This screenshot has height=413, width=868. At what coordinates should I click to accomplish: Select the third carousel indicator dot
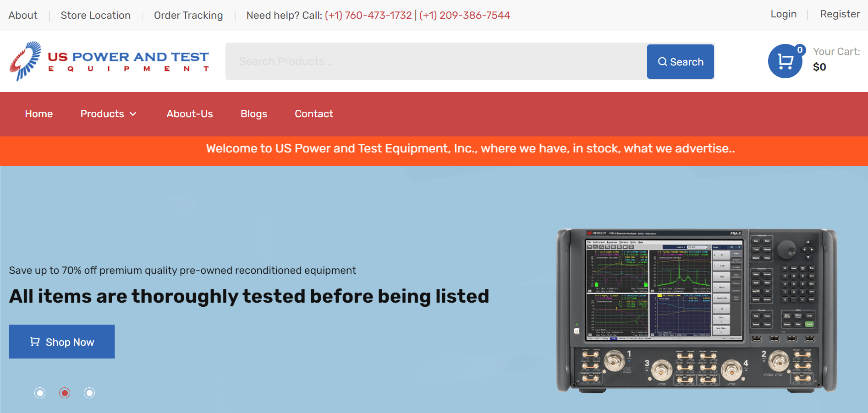click(89, 393)
